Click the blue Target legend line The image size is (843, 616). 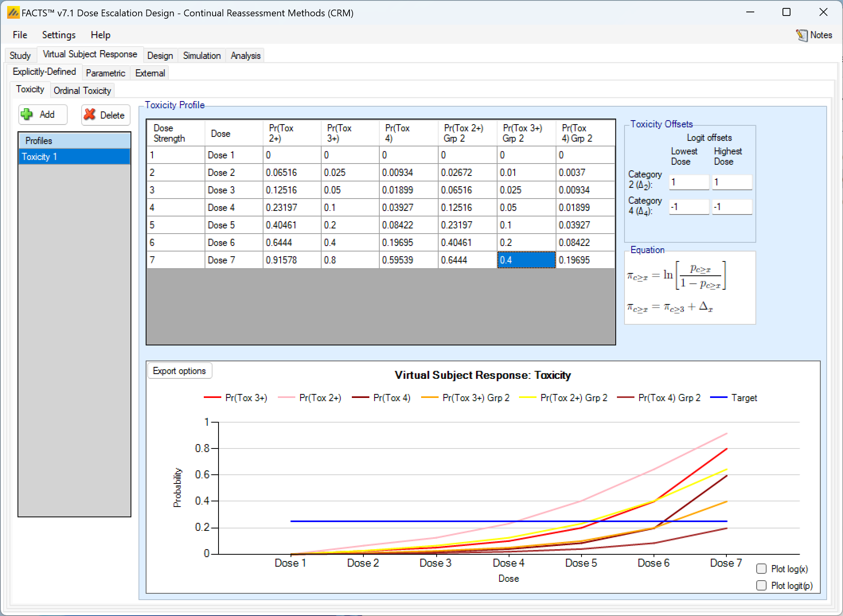point(718,398)
